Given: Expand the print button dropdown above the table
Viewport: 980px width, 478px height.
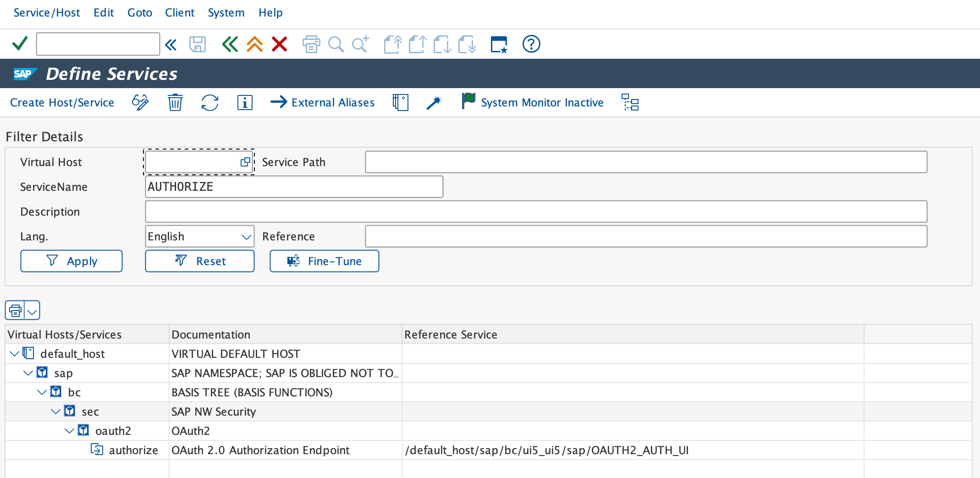Looking at the screenshot, I should click(x=33, y=310).
